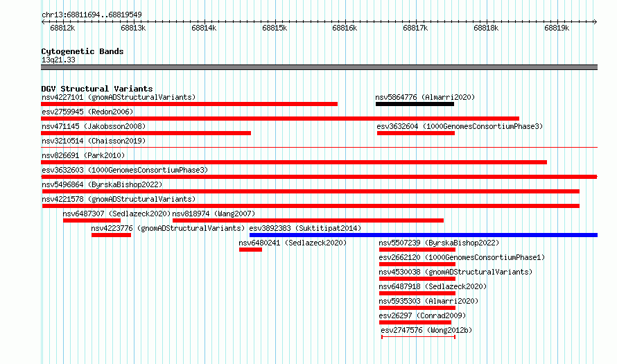The image size is (617, 364).
Task: Open the esv3632604 1000GenomesConsortiumPhase3 label
Action: [x=460, y=126]
